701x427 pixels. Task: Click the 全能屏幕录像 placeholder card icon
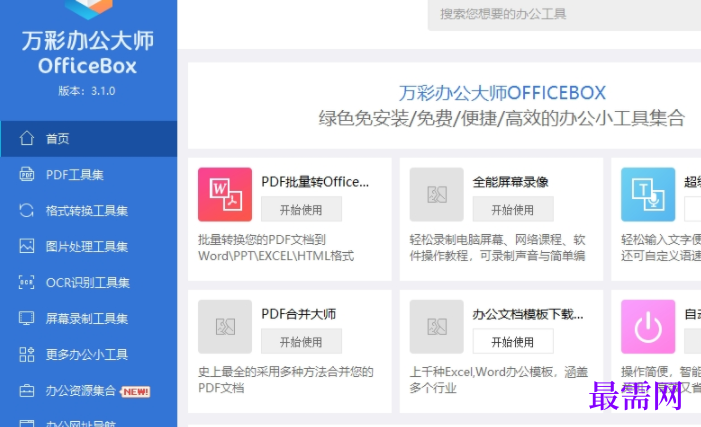(436, 194)
